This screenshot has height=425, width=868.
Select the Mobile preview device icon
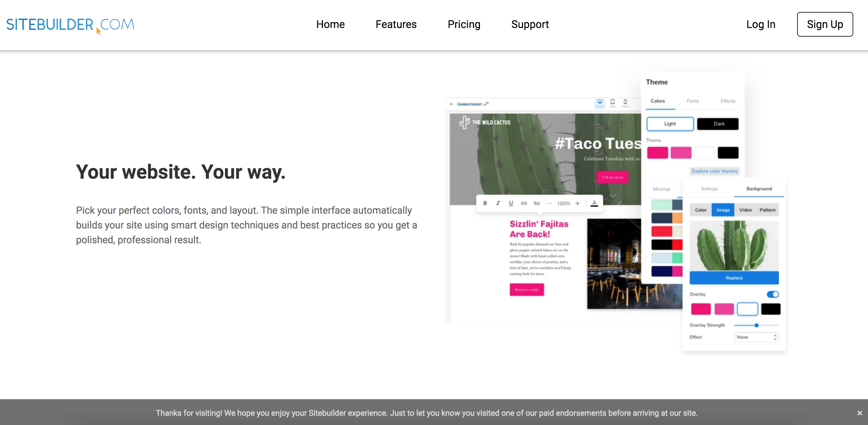coord(625,102)
